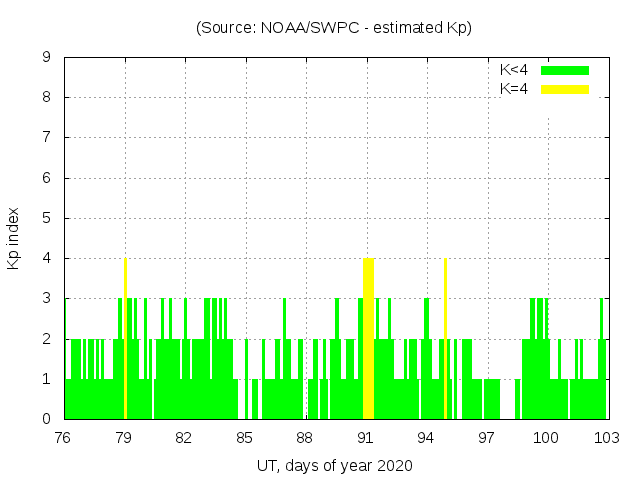This screenshot has width=640, height=480.
Task: Click the x-axis tick label 76
Action: 64,438
